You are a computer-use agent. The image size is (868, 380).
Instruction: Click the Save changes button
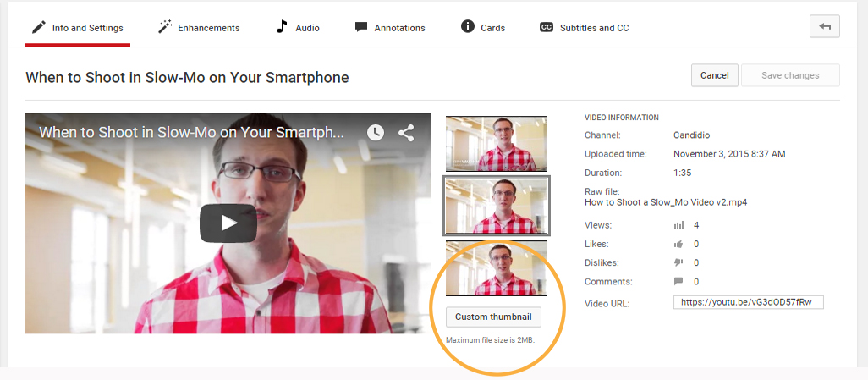tap(790, 75)
